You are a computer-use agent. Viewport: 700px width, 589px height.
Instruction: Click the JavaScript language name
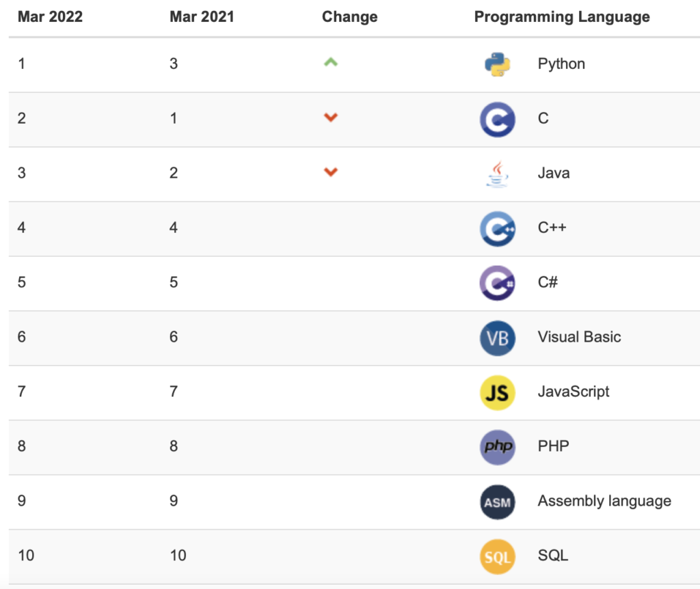point(573,392)
